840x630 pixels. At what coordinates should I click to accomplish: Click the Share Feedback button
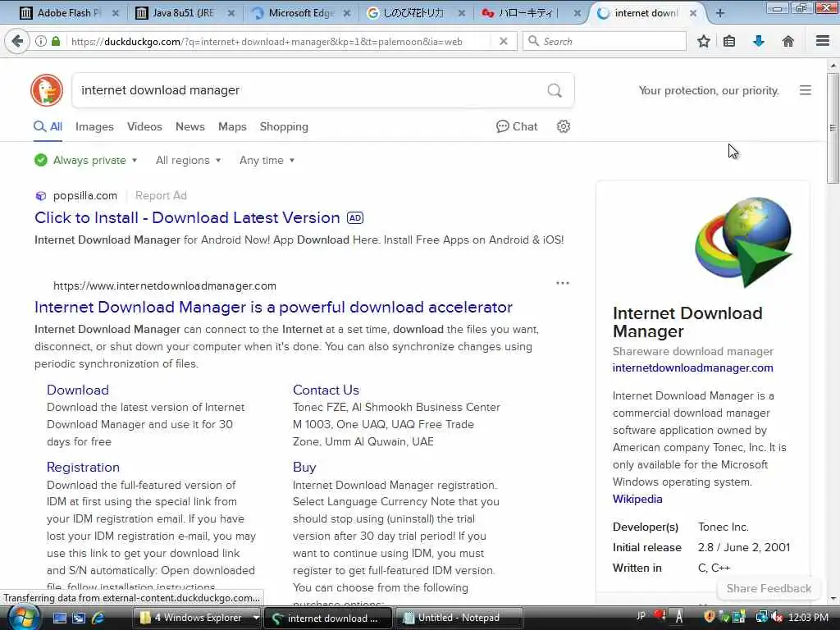[769, 588]
